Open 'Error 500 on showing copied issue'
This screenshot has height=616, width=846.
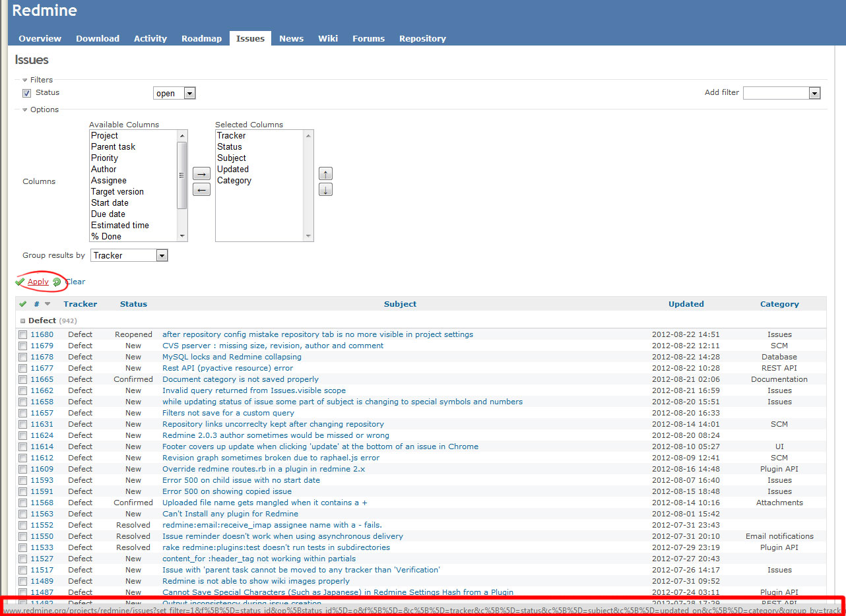(227, 491)
